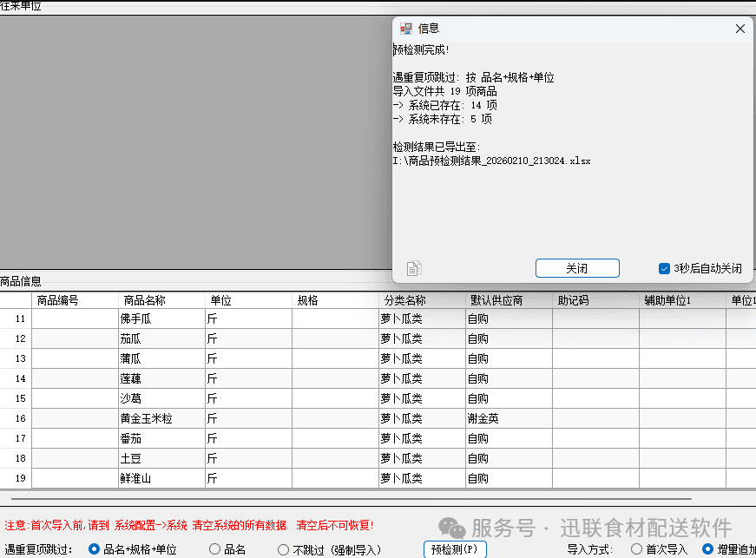
Task: Select the 增量追加 import mode
Action: (x=707, y=548)
